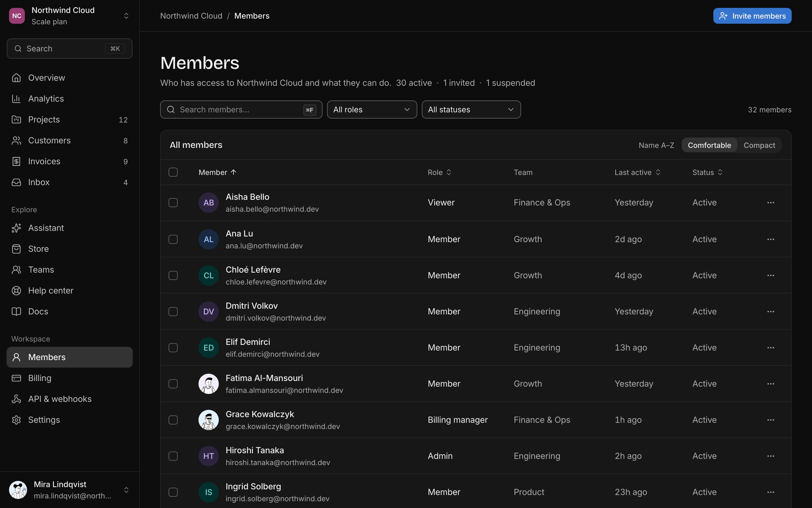The height and width of the screenshot is (508, 812).
Task: Go to Customers in sidebar
Action: [x=69, y=141]
